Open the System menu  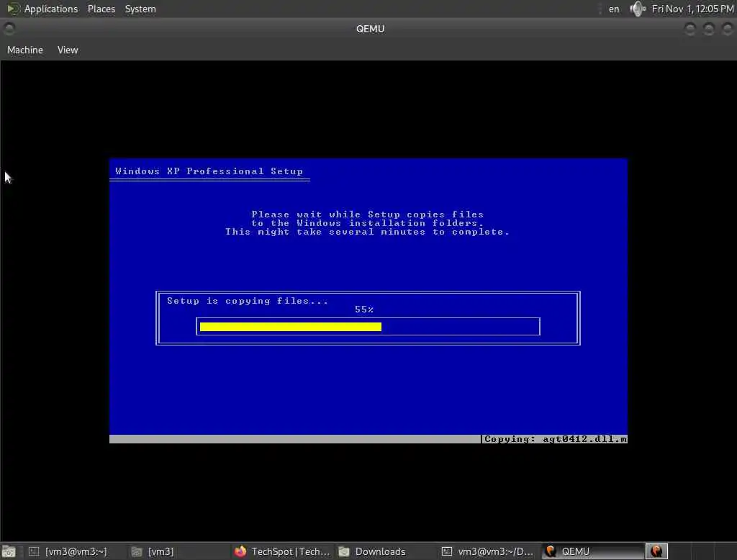pos(140,9)
